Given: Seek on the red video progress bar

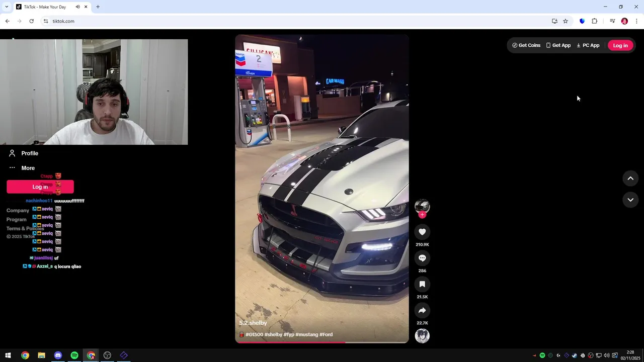Looking at the screenshot, I should coord(322,342).
